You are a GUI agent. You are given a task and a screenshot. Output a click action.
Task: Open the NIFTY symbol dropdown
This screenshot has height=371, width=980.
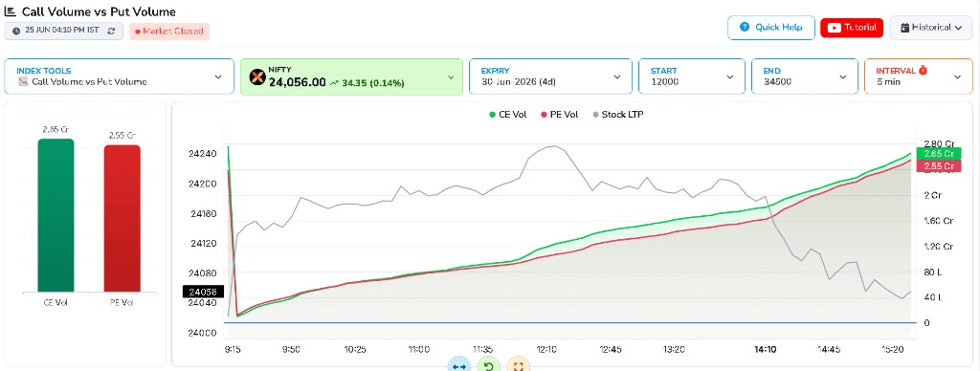pos(351,76)
